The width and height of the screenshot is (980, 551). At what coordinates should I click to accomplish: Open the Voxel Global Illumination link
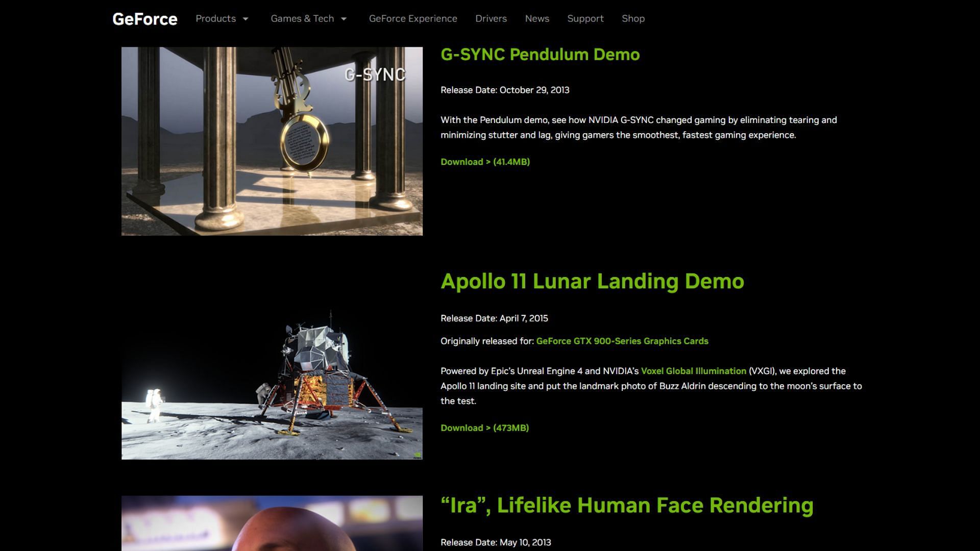tap(693, 371)
